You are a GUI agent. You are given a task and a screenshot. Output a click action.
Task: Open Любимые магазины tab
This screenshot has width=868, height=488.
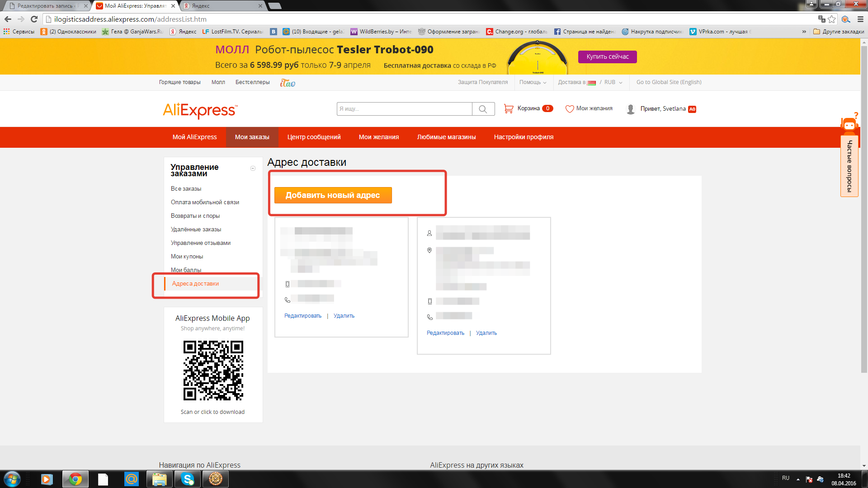[x=446, y=137]
